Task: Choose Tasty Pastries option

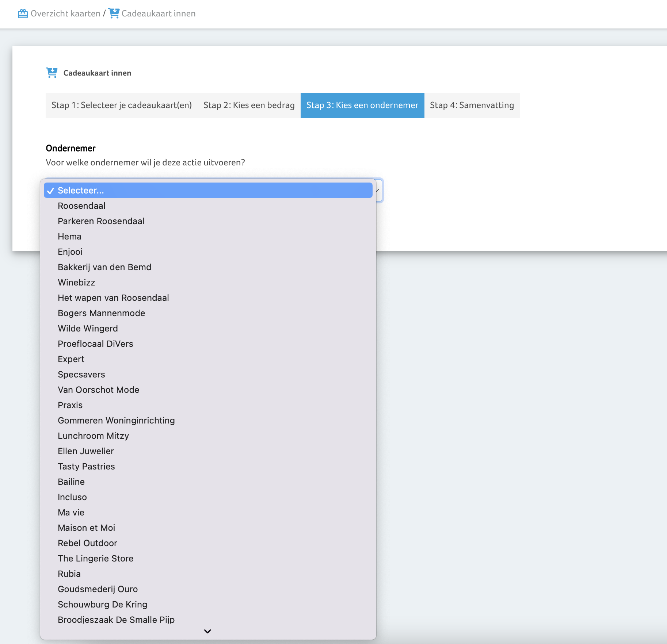Action: (208, 466)
